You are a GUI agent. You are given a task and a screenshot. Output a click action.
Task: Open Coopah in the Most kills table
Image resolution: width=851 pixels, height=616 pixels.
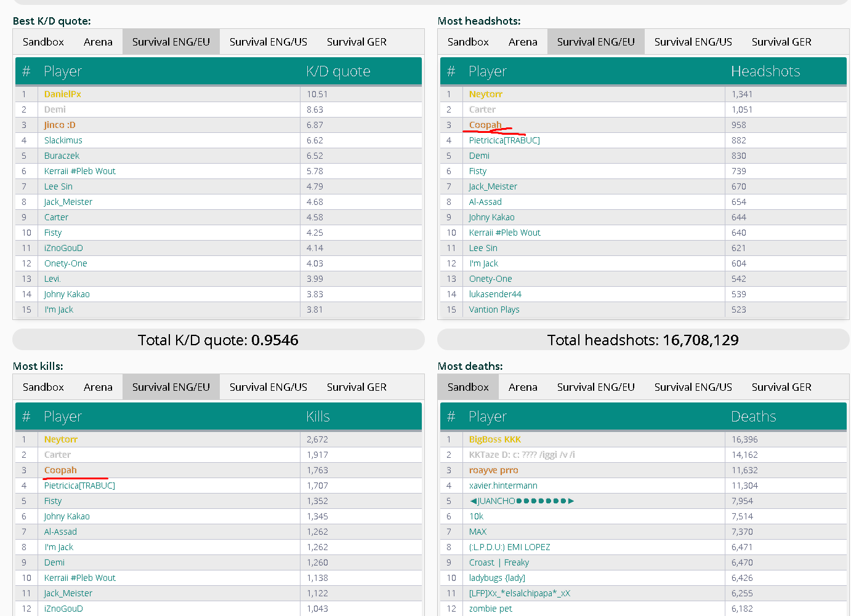60,470
